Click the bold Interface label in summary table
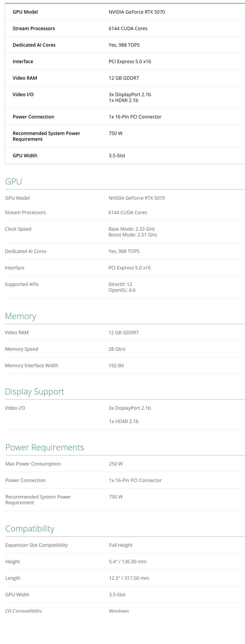Viewport: 245px width, 644px height. (23, 62)
